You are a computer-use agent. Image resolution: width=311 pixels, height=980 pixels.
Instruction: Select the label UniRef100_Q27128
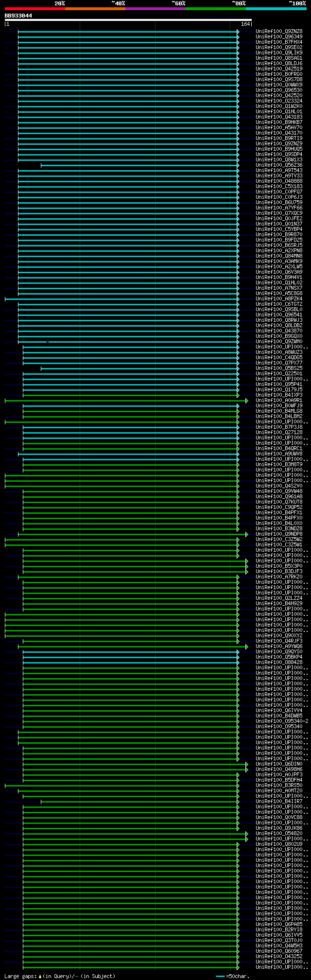point(279,433)
